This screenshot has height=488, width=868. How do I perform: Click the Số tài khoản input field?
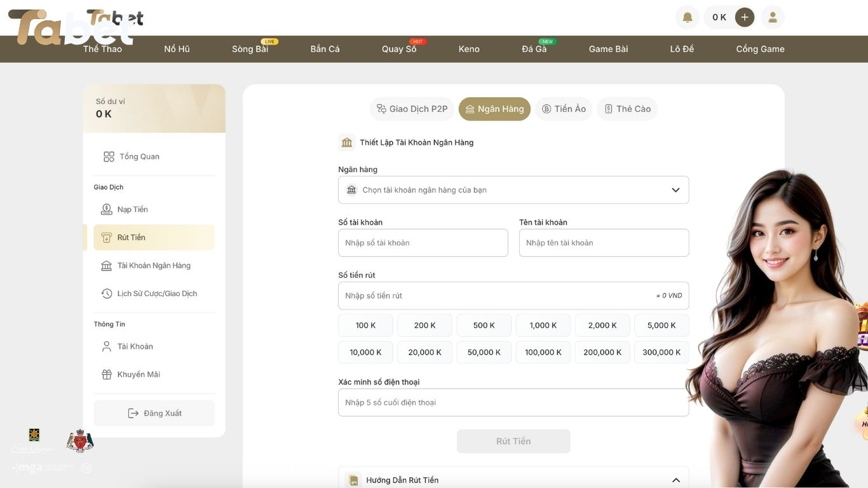click(x=423, y=243)
